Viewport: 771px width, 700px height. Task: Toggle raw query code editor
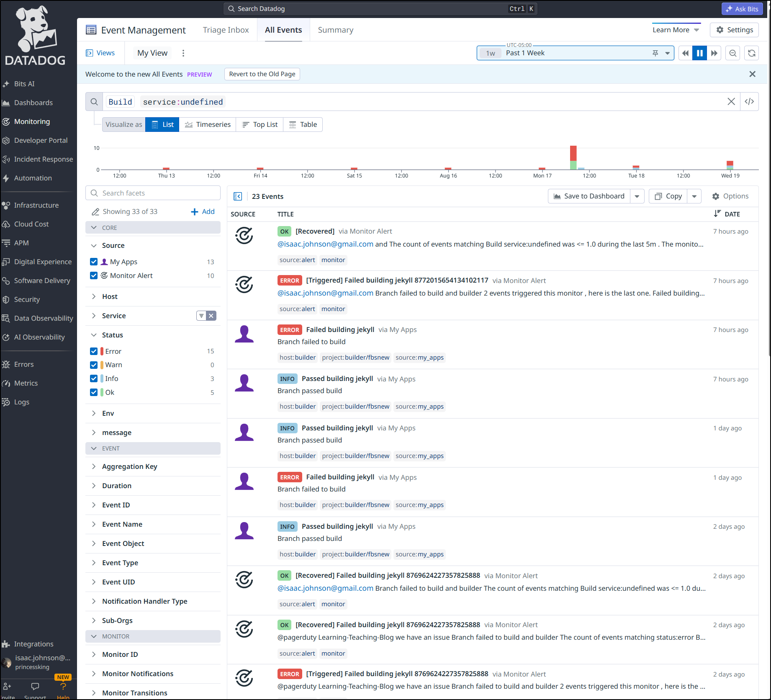tap(749, 102)
